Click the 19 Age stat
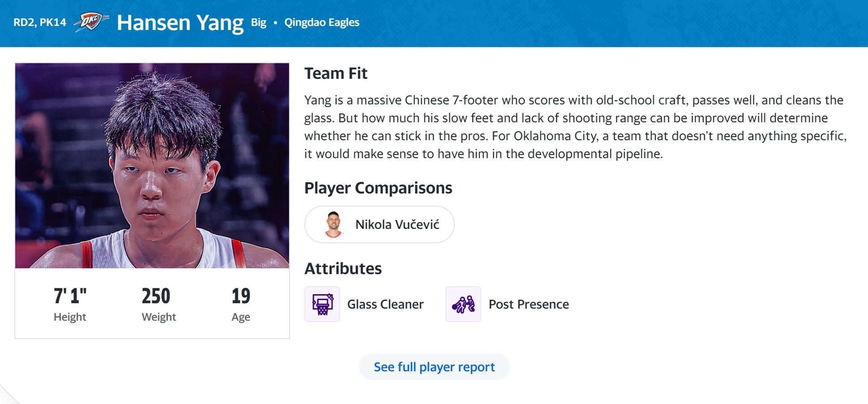 pyautogui.click(x=241, y=296)
